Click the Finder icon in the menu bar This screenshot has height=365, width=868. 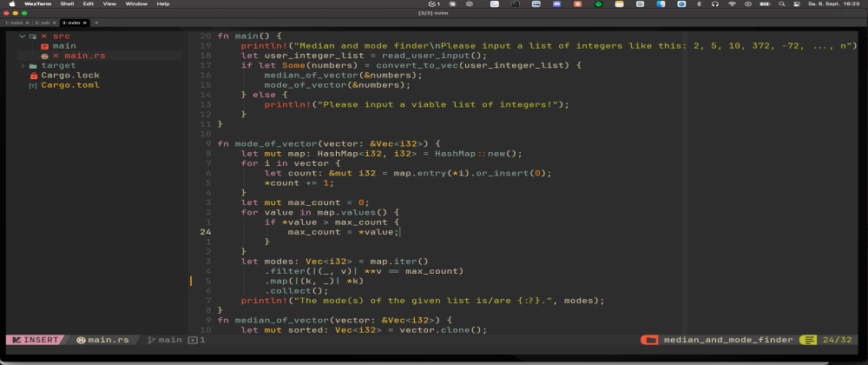661,3
